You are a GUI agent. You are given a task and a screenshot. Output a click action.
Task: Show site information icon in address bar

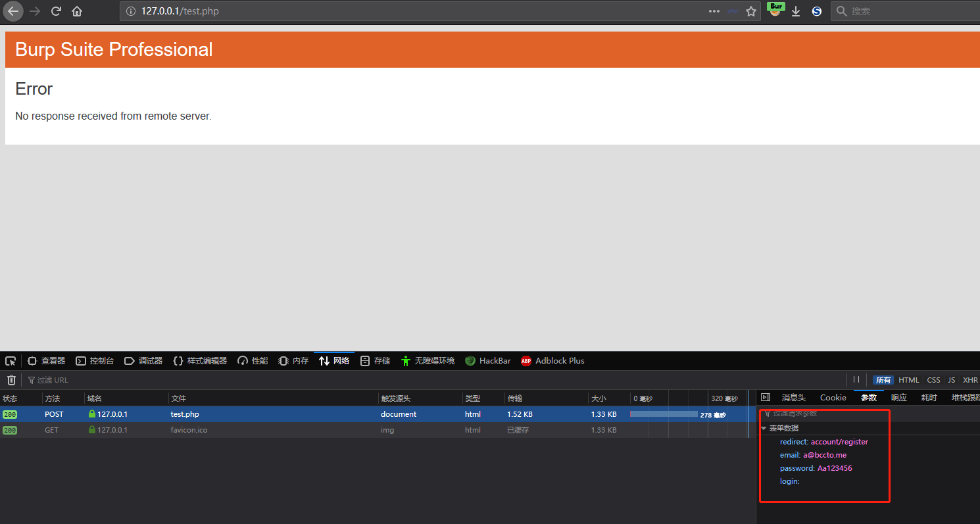click(x=130, y=11)
